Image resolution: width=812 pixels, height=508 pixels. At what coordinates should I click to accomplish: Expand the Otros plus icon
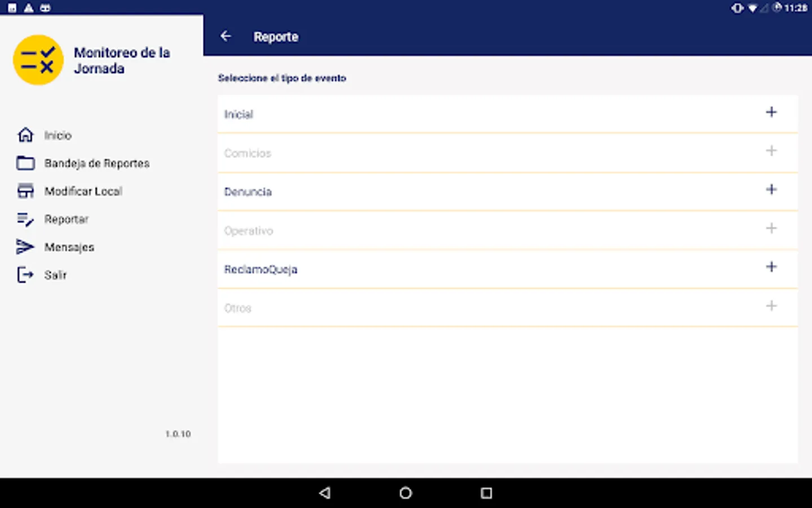click(771, 306)
